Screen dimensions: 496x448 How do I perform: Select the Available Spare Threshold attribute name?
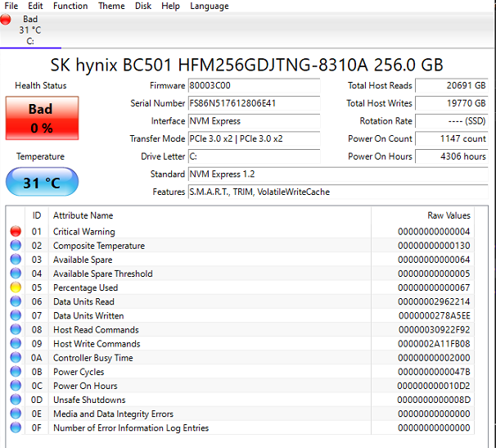[103, 274]
